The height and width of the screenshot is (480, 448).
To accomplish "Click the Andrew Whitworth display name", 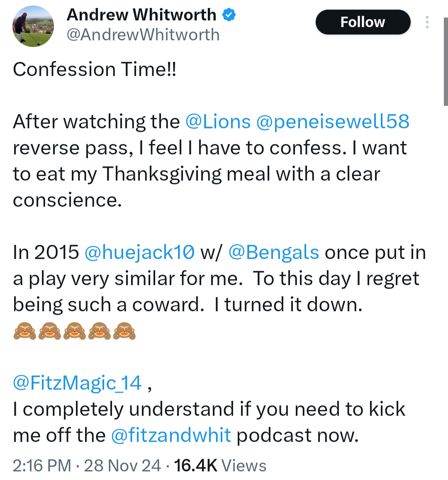I will click(x=141, y=15).
